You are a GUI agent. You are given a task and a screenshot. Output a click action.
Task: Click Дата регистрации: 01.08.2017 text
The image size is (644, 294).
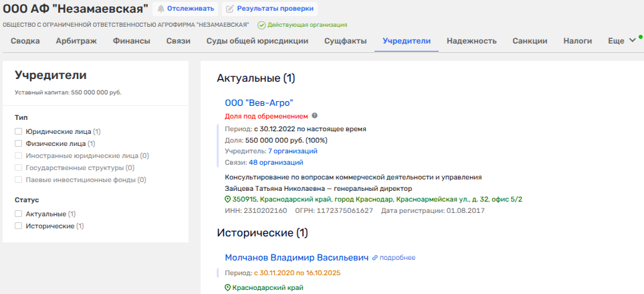coord(433,211)
